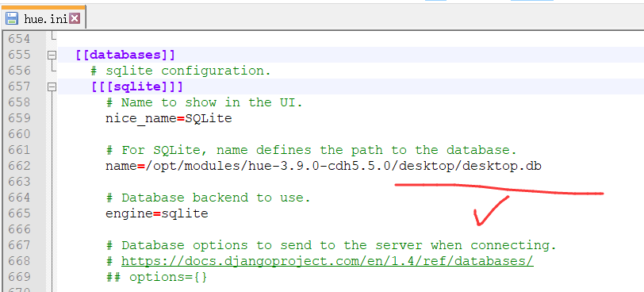This screenshot has height=292, width=644.
Task: Click line number 669 in the margin
Action: pos(19,277)
